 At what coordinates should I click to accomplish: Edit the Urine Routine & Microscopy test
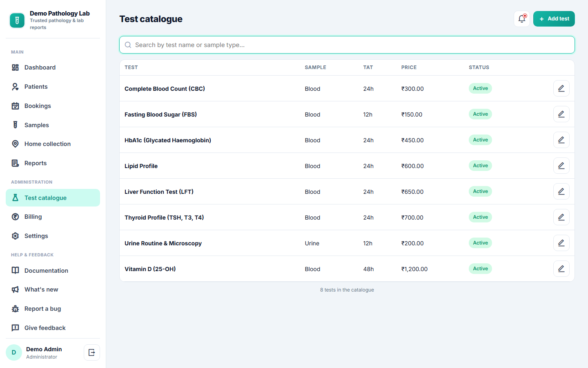561,243
